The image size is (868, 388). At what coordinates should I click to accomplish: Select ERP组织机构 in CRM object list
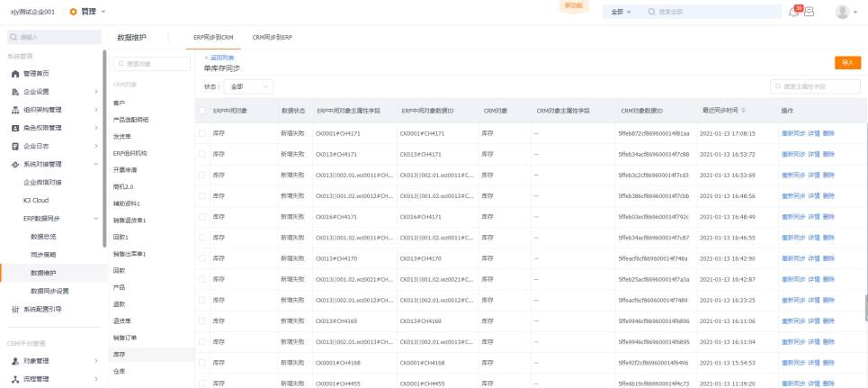130,153
